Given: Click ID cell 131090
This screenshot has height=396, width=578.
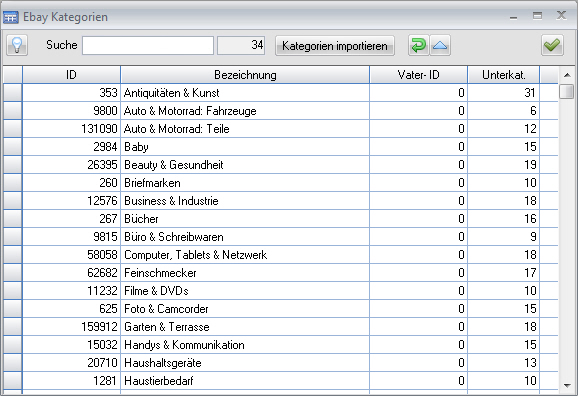Looking at the screenshot, I should point(72,129).
